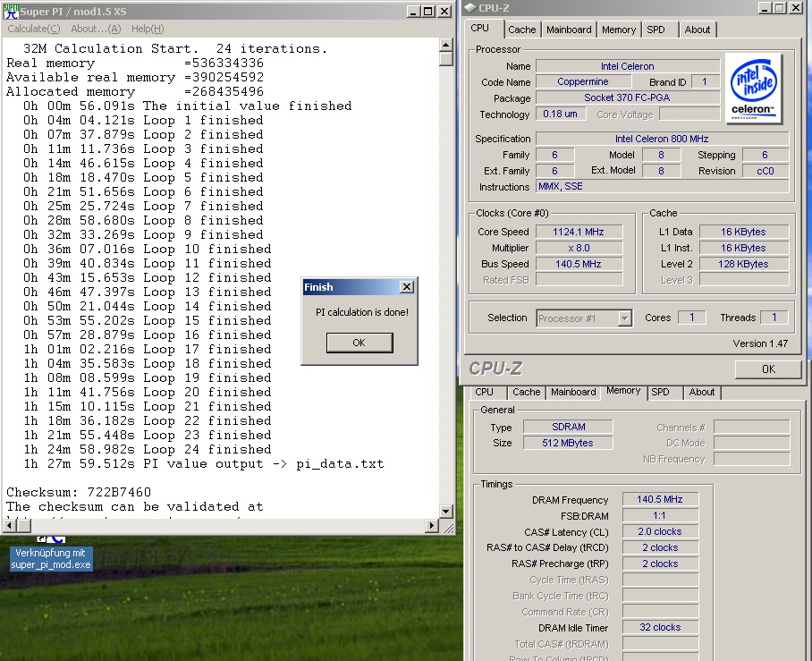The height and width of the screenshot is (661, 812).
Task: Select the Memory tab in lower CPU-Z window
Action: (x=623, y=391)
